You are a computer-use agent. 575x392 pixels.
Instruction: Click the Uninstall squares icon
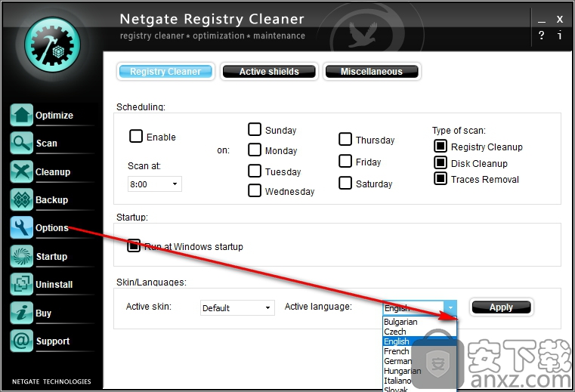click(22, 284)
